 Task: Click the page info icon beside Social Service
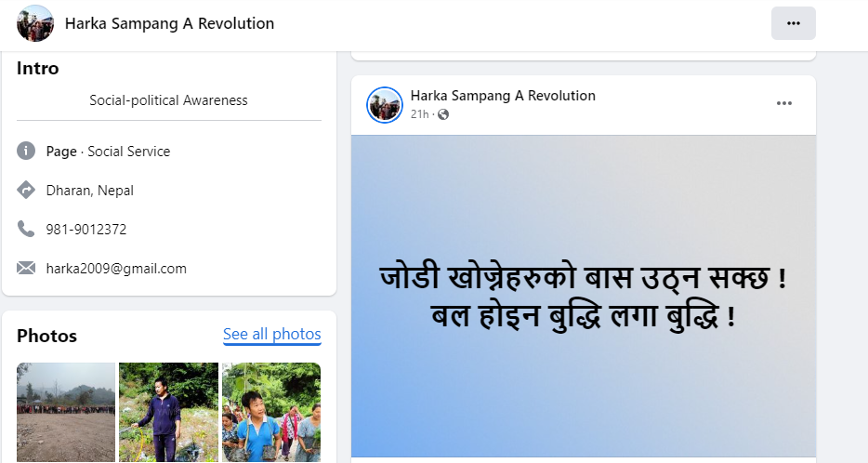coord(26,151)
